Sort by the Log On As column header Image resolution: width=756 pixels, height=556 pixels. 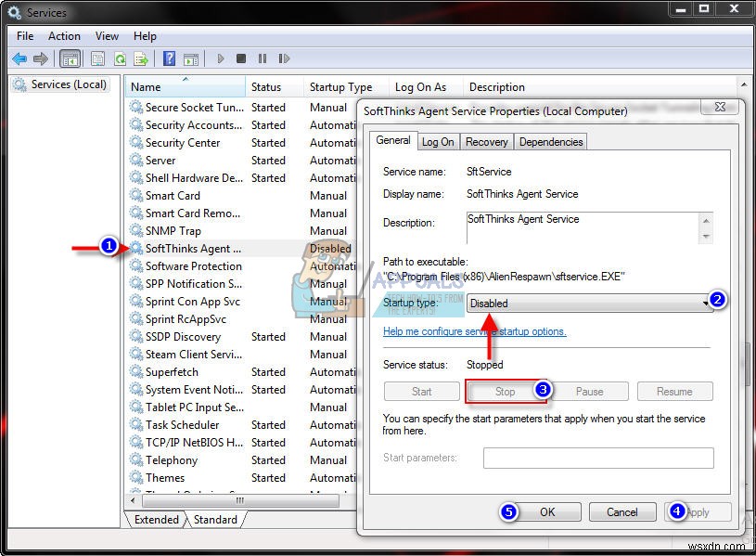pyautogui.click(x=426, y=87)
